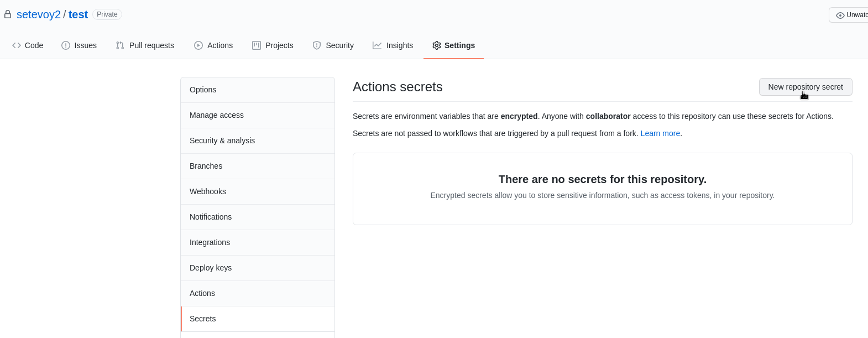Viewport: 868px width, 338px height.
Task: Open the Security tab
Action: pyautogui.click(x=333, y=45)
